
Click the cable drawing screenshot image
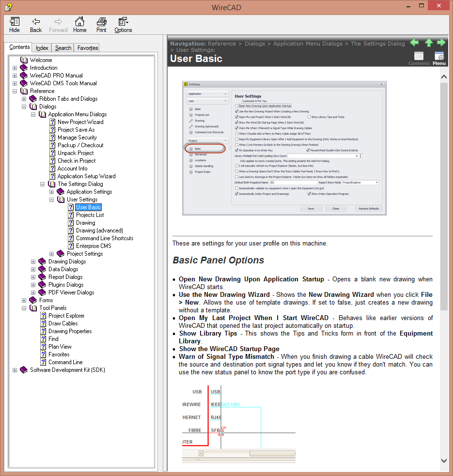point(239,424)
